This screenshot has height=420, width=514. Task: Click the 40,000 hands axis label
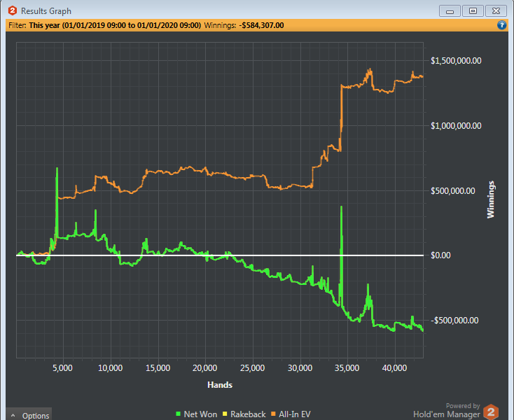point(395,368)
